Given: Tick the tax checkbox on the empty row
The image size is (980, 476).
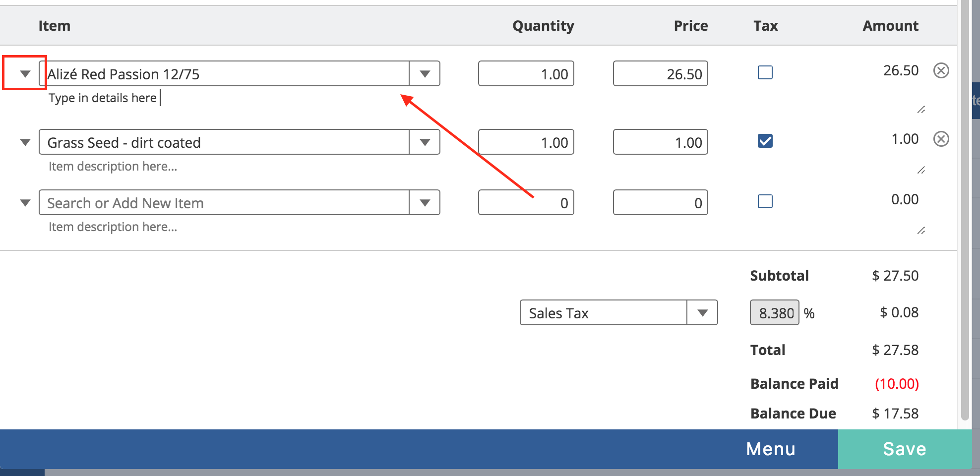Looking at the screenshot, I should coord(765,202).
